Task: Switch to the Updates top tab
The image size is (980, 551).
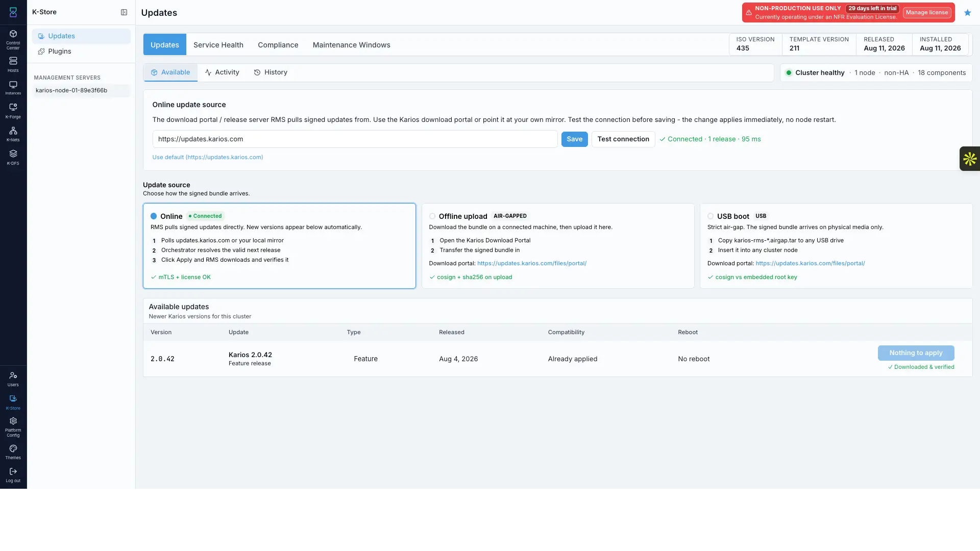Action: point(165,45)
